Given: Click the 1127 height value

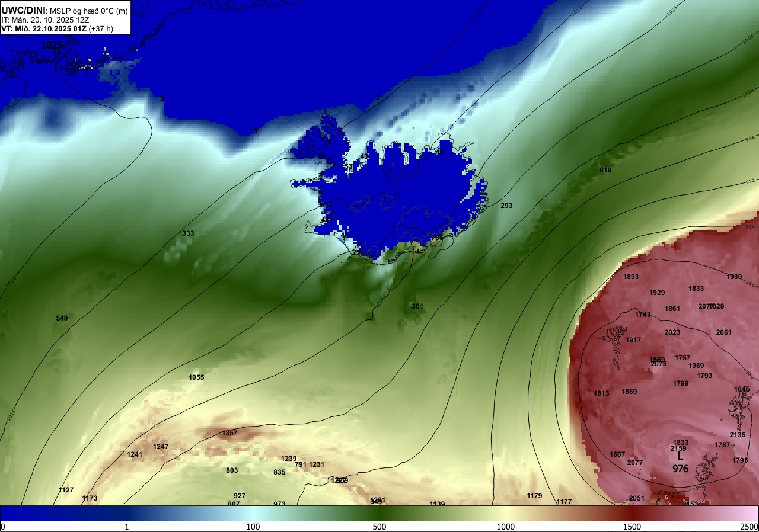Looking at the screenshot, I should (x=66, y=490).
